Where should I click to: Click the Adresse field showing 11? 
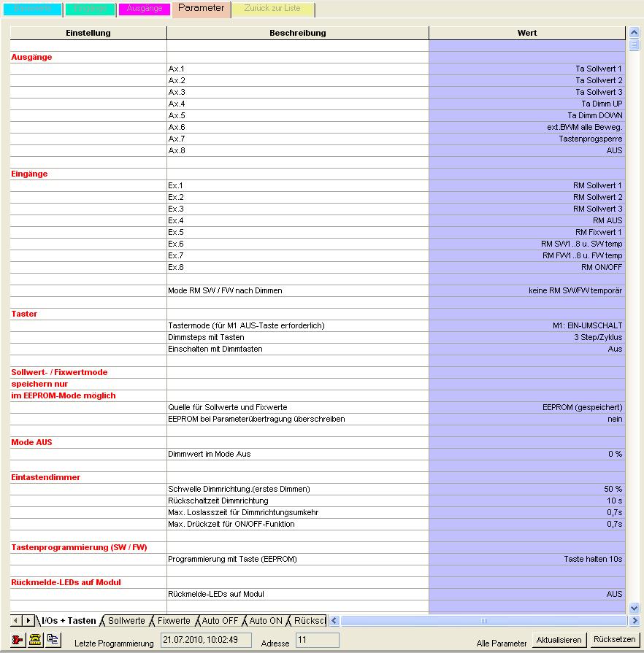click(317, 640)
